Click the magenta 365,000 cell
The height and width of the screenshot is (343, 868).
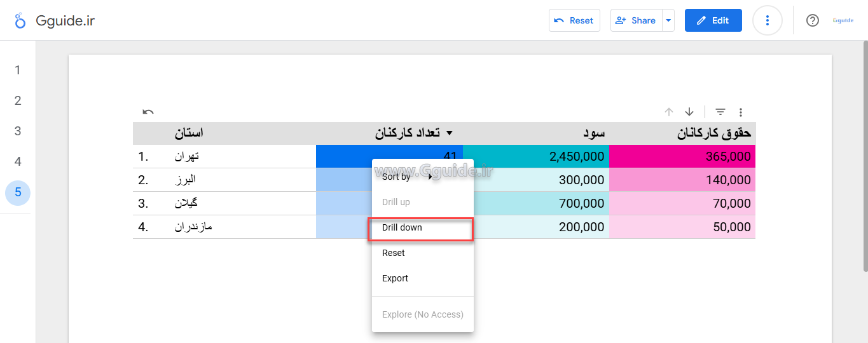[682, 156]
